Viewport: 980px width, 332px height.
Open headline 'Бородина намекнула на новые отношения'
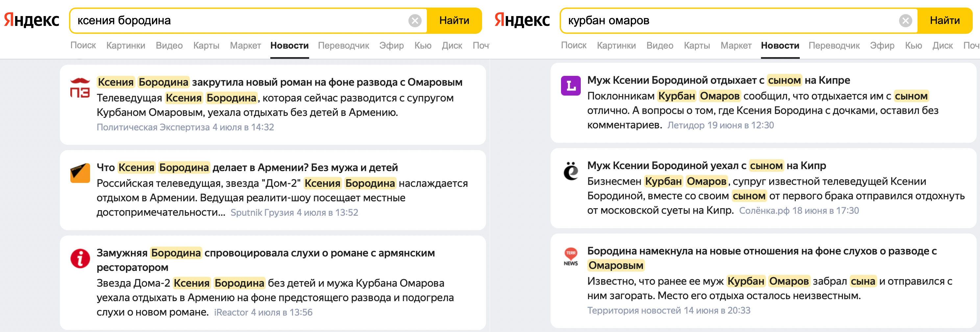coord(762,258)
